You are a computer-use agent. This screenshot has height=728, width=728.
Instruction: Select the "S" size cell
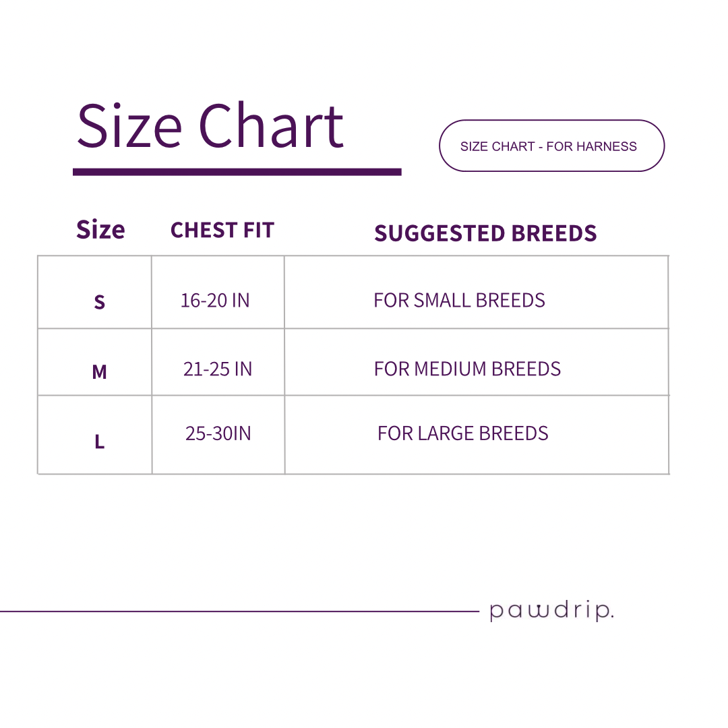99,302
